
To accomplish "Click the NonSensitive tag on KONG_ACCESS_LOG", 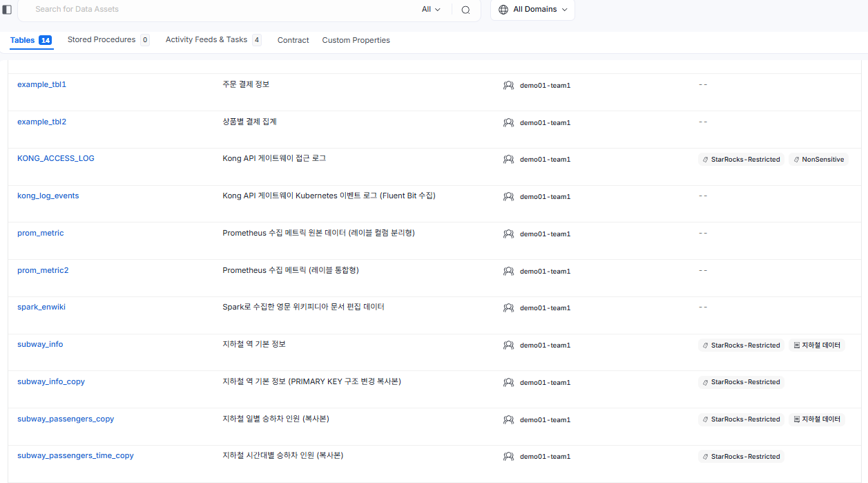I will point(818,160).
